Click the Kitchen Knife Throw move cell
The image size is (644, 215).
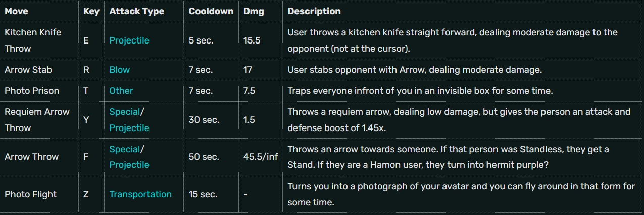coord(33,40)
